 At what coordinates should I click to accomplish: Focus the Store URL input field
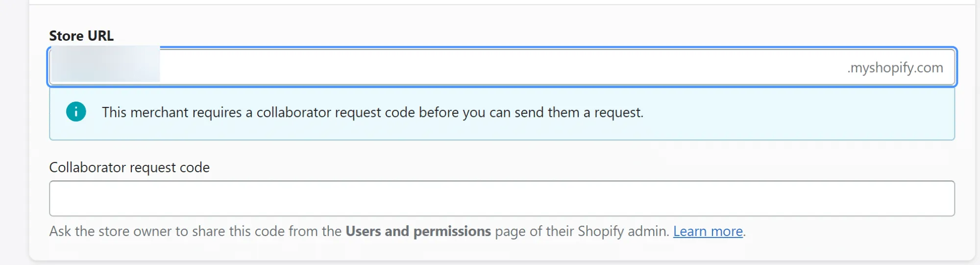coord(490,67)
